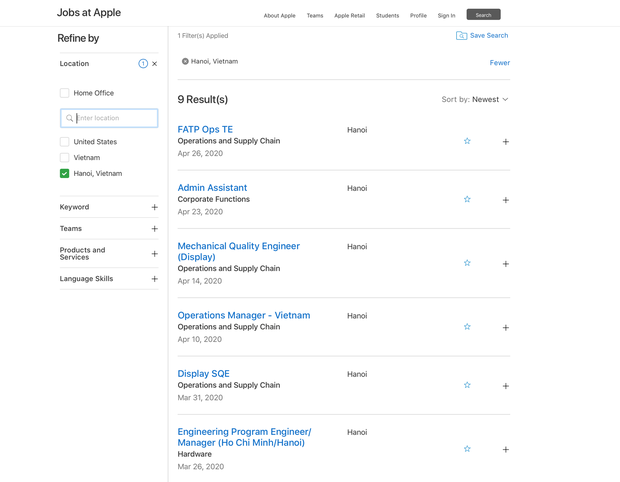Enable the United States location checkbox

[65, 142]
